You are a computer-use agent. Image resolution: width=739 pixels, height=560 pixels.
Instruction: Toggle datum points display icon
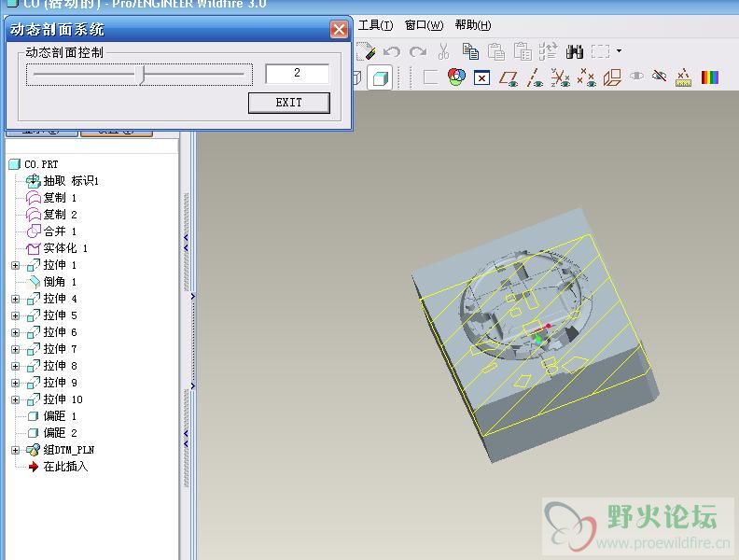click(x=586, y=77)
